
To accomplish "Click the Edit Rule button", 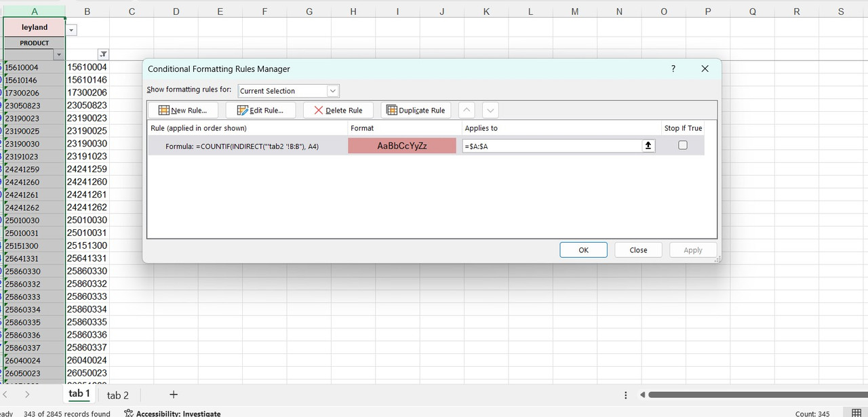I will pos(260,110).
